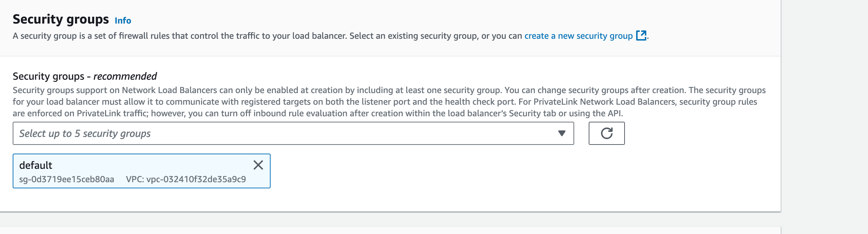Open the 'Select up to 5 security groups' field
Image resolution: width=868 pixels, height=234 pixels.
coord(293,133)
